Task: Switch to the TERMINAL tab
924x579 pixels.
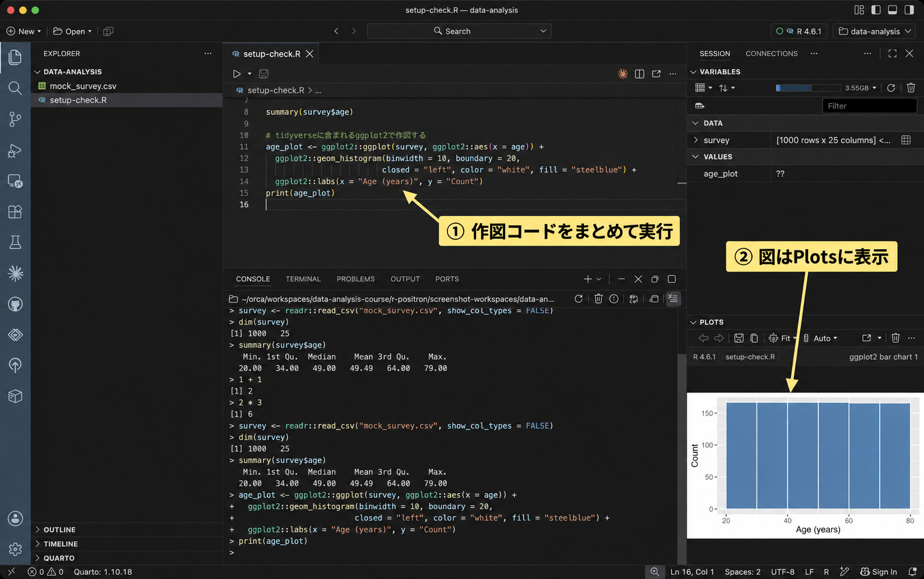Action: pyautogui.click(x=303, y=279)
